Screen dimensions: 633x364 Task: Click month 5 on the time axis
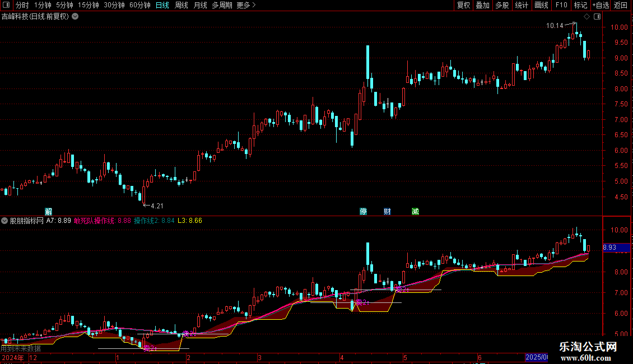[405, 357]
